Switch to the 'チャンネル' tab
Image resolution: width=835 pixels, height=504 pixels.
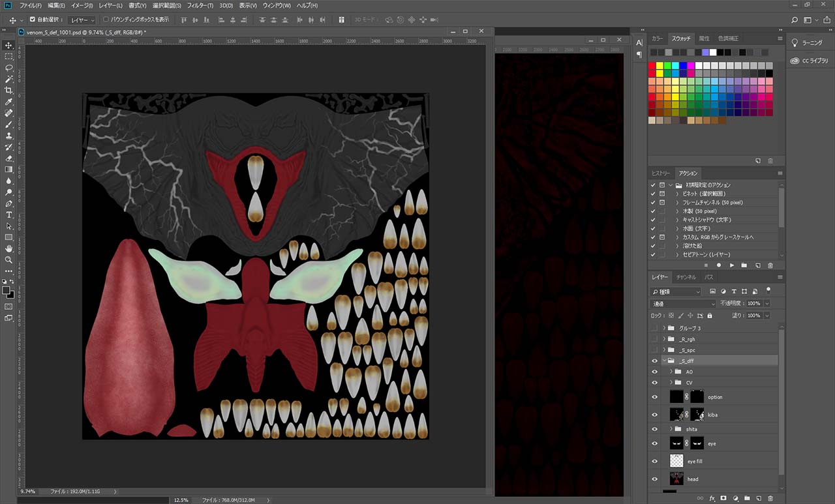click(x=686, y=277)
